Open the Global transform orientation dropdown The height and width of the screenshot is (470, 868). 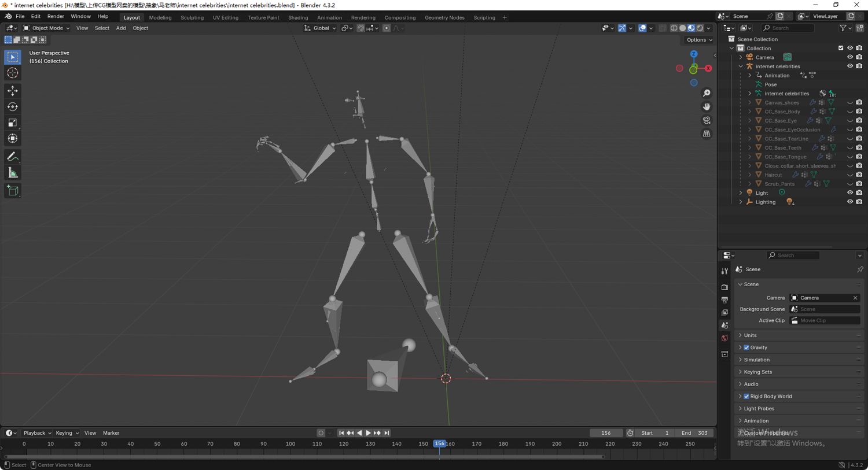(x=320, y=28)
